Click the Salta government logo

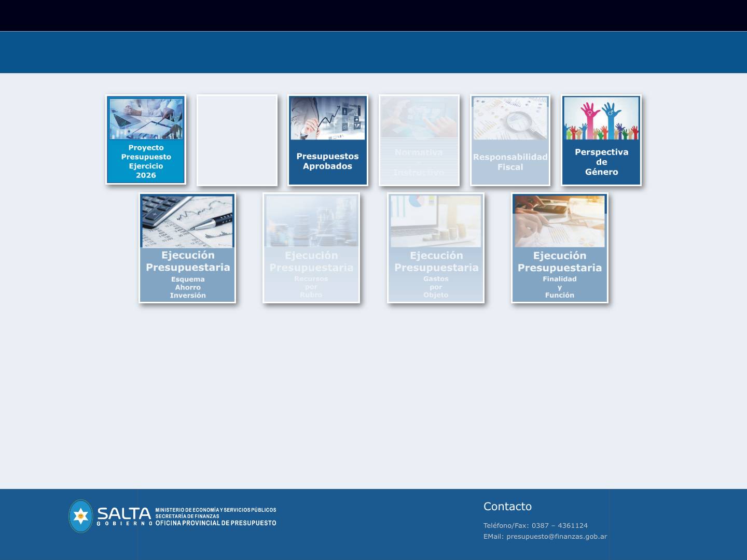[x=80, y=515]
